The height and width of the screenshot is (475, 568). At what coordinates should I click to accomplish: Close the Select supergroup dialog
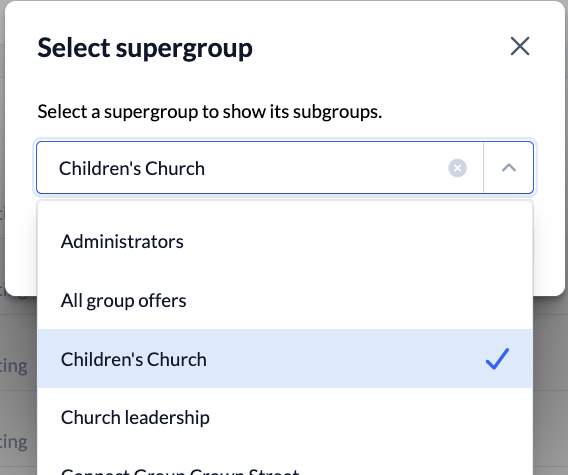[x=520, y=46]
